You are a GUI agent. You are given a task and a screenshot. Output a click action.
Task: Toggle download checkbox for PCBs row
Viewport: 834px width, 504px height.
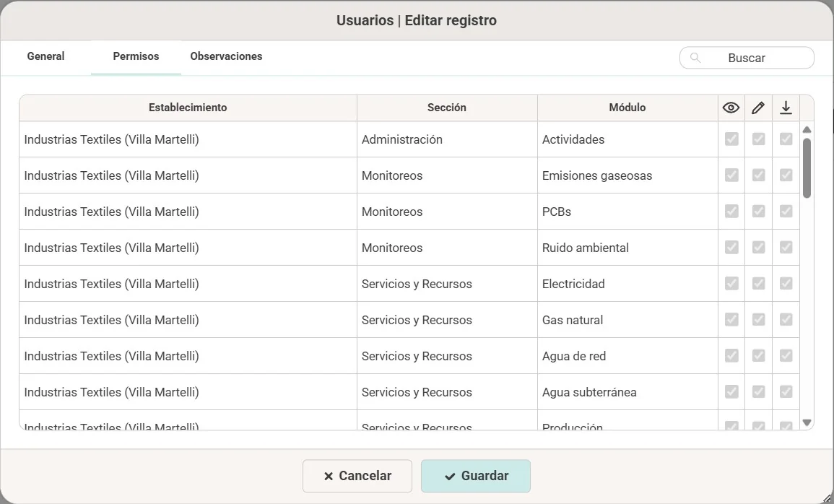click(x=786, y=211)
